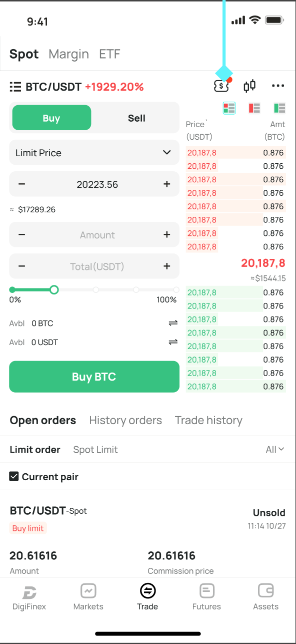Open the coupon voucher icon with red dot

coord(221,86)
